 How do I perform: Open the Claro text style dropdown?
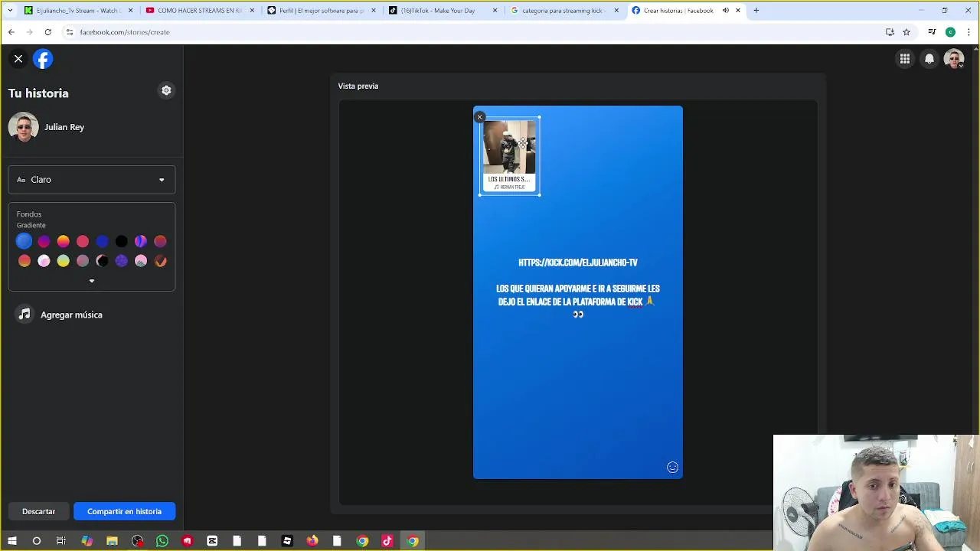[92, 180]
